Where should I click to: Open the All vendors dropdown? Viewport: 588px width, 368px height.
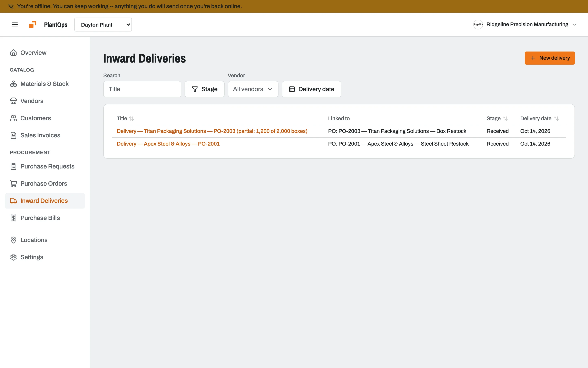pyautogui.click(x=253, y=89)
